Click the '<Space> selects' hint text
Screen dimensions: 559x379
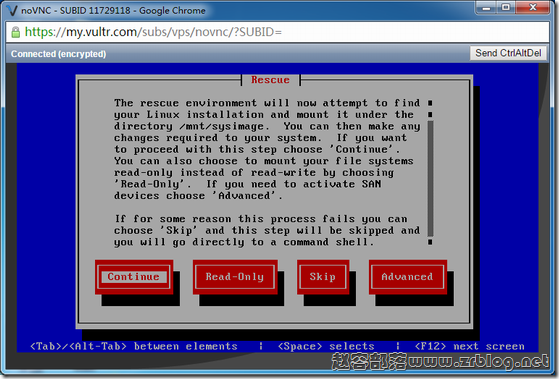(326, 346)
